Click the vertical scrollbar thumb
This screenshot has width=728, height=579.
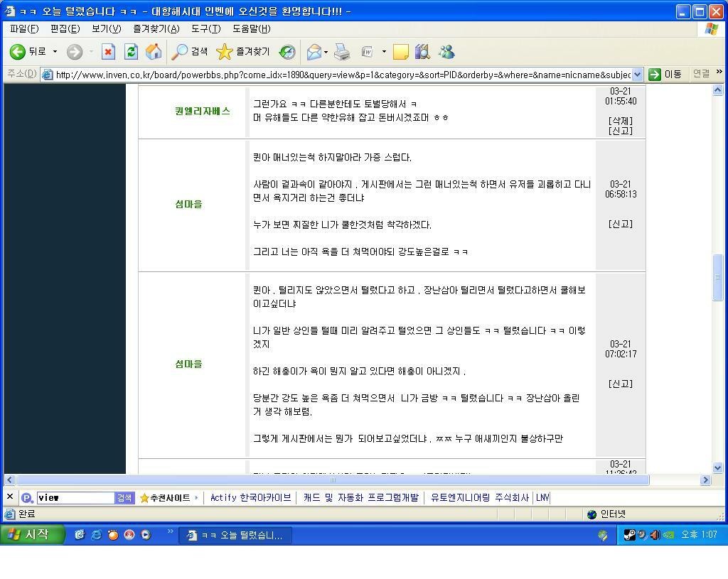click(x=717, y=277)
